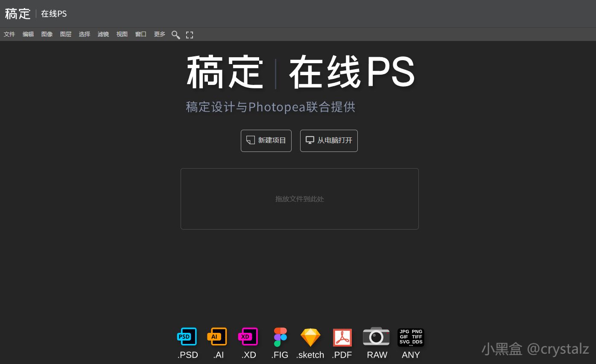The image size is (596, 364).
Task: Click the .AI file format icon
Action: click(217, 337)
